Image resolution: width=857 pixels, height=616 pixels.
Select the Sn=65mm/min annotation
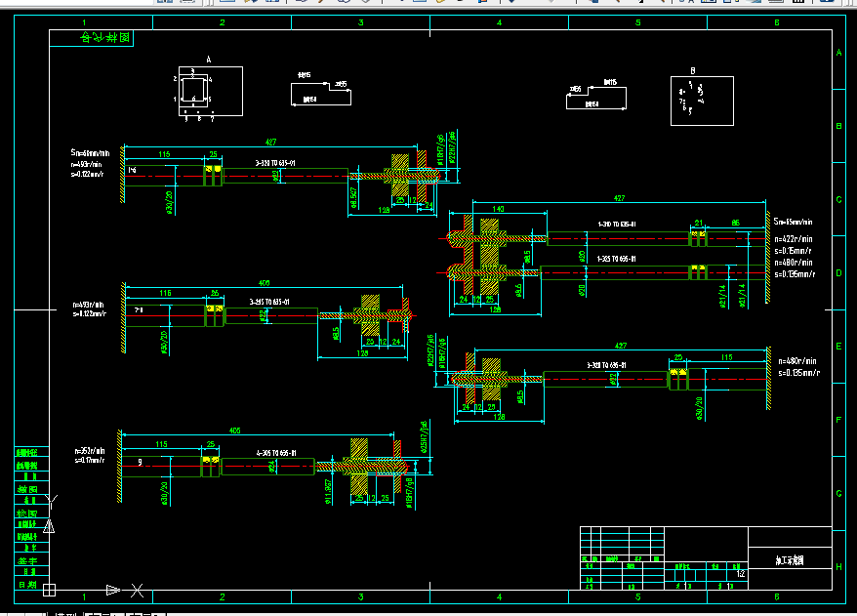(x=793, y=222)
